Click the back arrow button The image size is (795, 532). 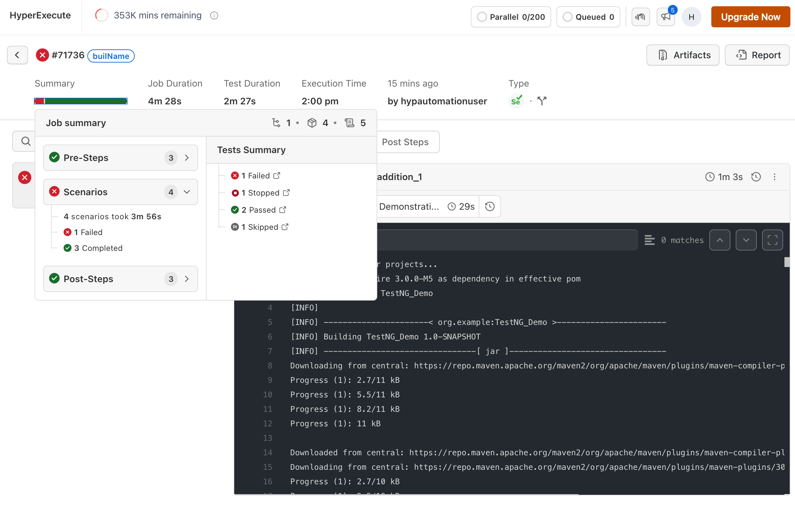pyautogui.click(x=17, y=55)
